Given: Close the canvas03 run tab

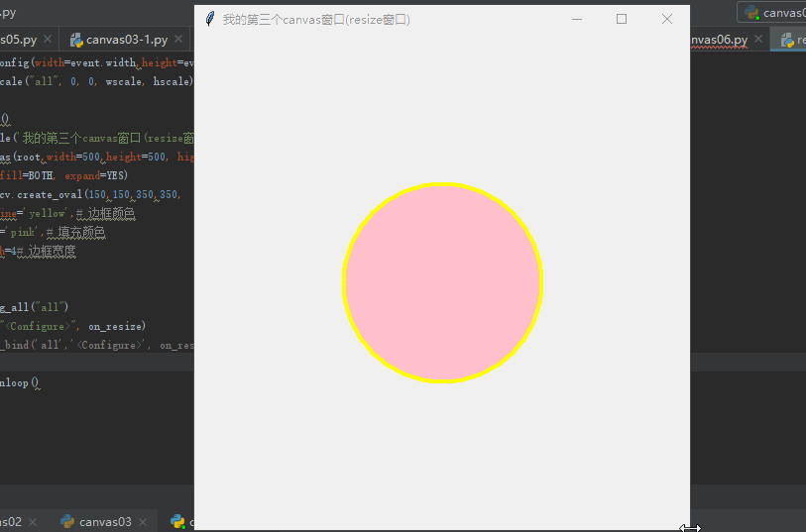Looking at the screenshot, I should [143, 522].
